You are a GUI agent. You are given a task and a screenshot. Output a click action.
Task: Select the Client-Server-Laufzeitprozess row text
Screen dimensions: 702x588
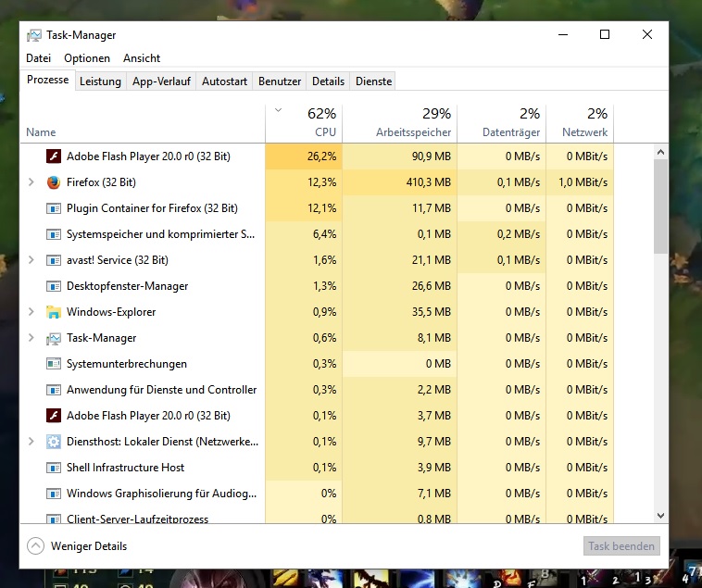[137, 519]
